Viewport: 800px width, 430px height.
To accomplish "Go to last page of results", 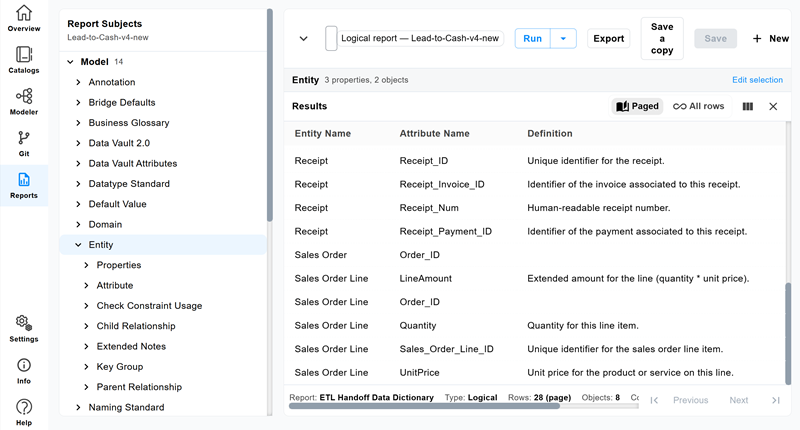I will pos(776,400).
